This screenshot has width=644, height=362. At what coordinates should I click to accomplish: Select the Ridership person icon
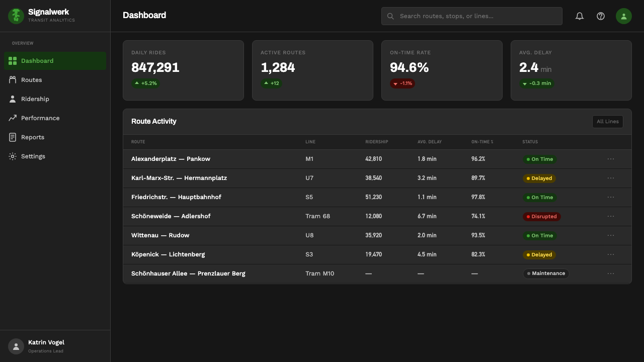tap(13, 99)
